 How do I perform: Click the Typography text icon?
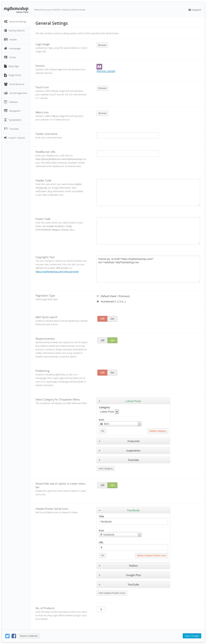pos(6,120)
